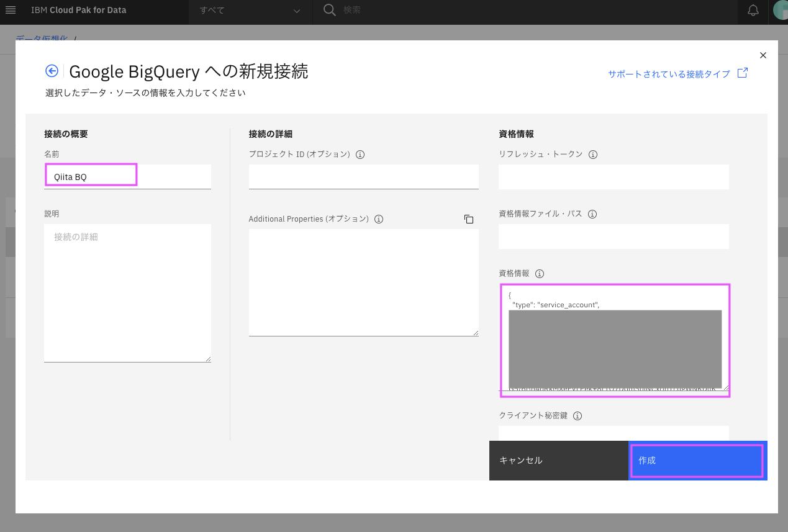Show info for リフレッシュ・トークン

tap(592, 155)
